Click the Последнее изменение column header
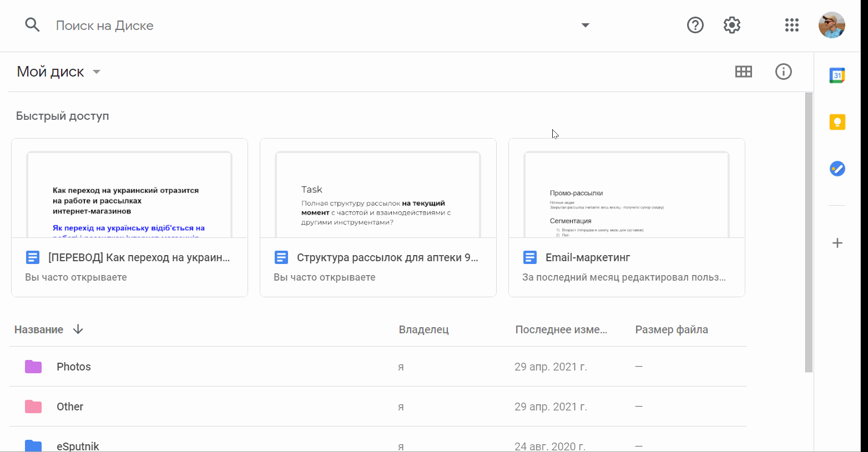The width and height of the screenshot is (868, 452). [561, 329]
